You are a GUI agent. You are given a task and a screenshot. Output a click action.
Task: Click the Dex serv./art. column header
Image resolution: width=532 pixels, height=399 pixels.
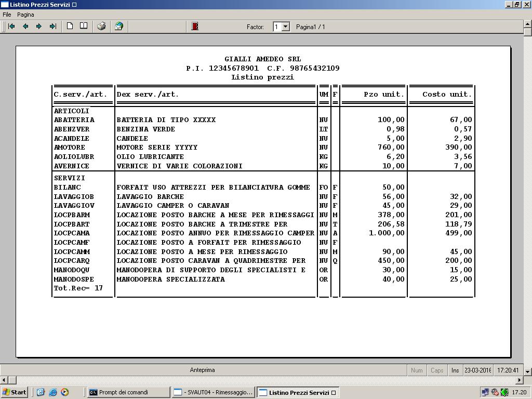(x=148, y=95)
